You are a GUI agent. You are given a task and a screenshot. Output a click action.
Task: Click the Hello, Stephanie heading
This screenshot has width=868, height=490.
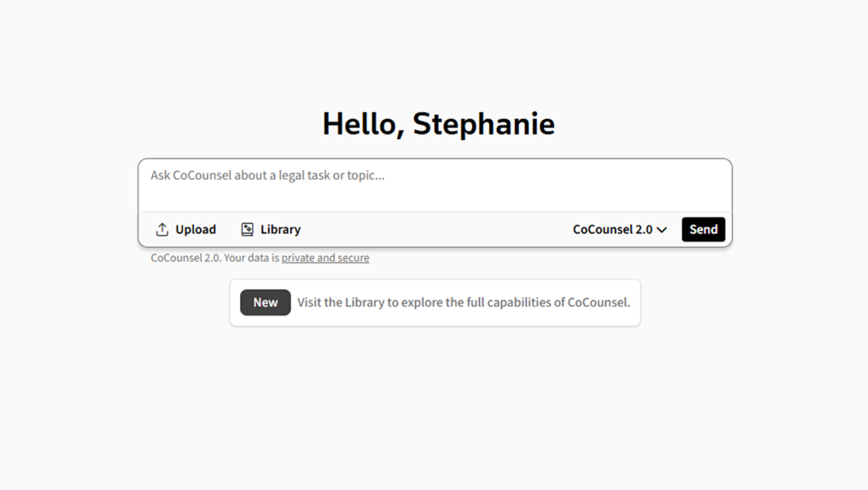(438, 124)
